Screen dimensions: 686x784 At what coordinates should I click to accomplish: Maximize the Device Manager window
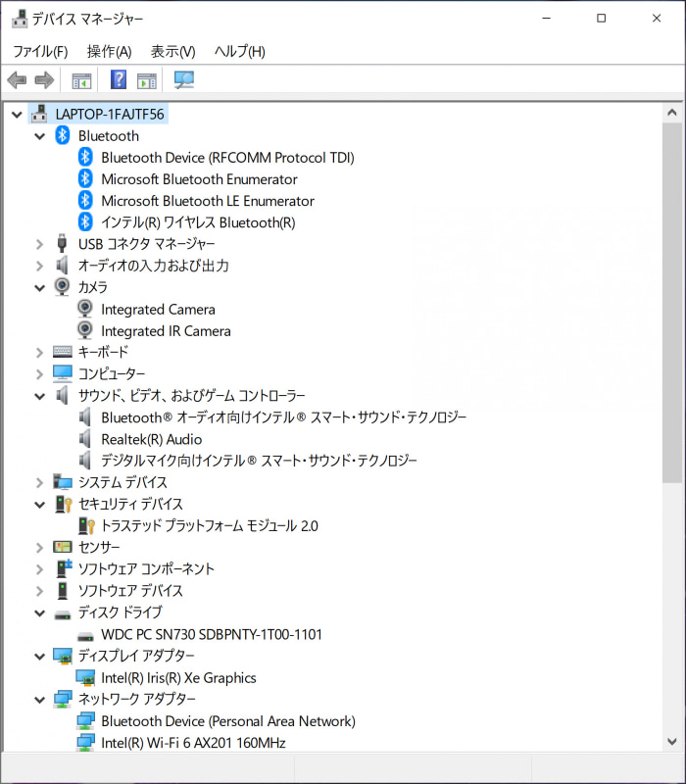[x=602, y=19]
